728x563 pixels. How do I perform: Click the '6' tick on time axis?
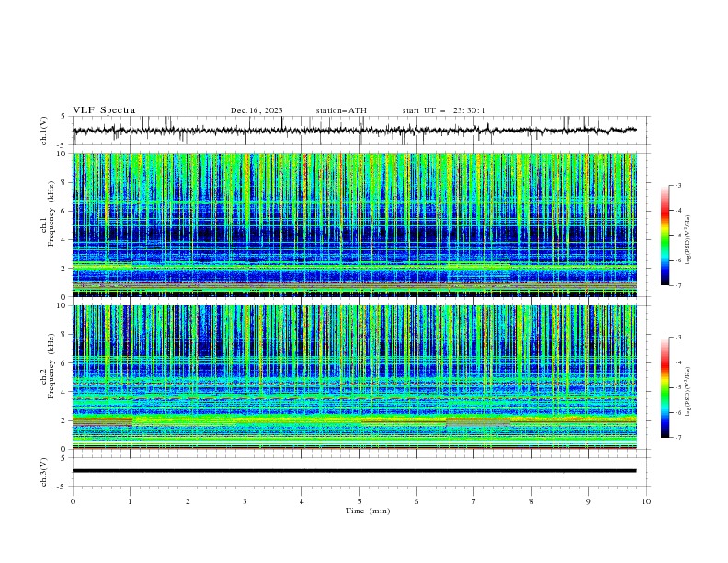416,501
